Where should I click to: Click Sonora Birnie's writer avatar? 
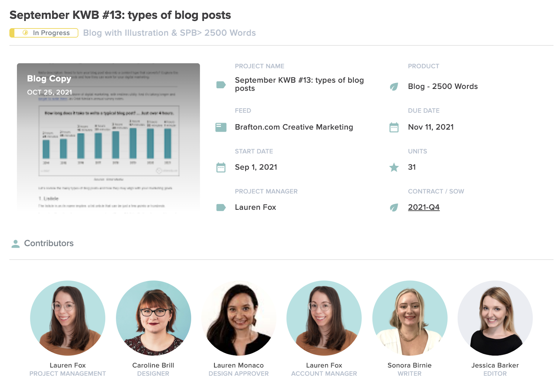click(410, 318)
